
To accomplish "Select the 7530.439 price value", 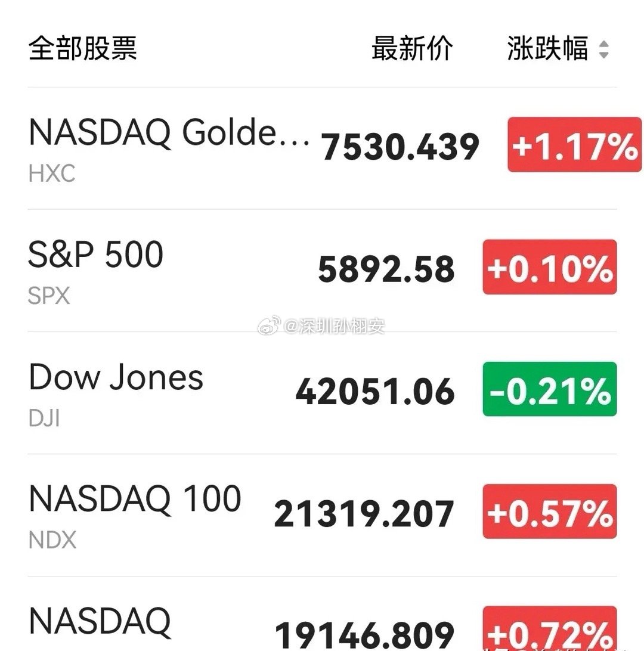I will [x=400, y=147].
